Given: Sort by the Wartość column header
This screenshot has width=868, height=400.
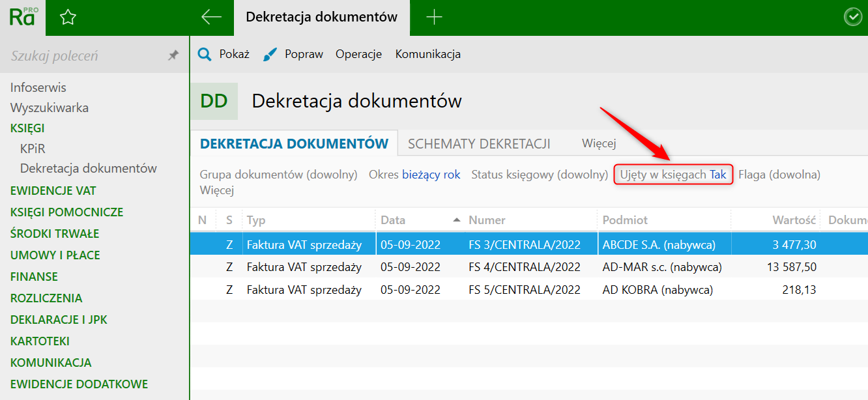Looking at the screenshot, I should pos(775,220).
